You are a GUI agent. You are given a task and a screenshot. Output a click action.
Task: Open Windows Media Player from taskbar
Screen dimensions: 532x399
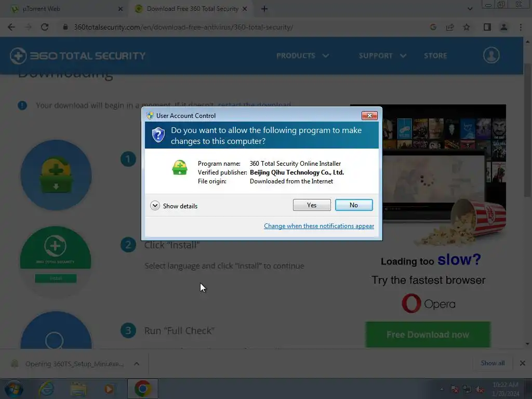coord(109,389)
